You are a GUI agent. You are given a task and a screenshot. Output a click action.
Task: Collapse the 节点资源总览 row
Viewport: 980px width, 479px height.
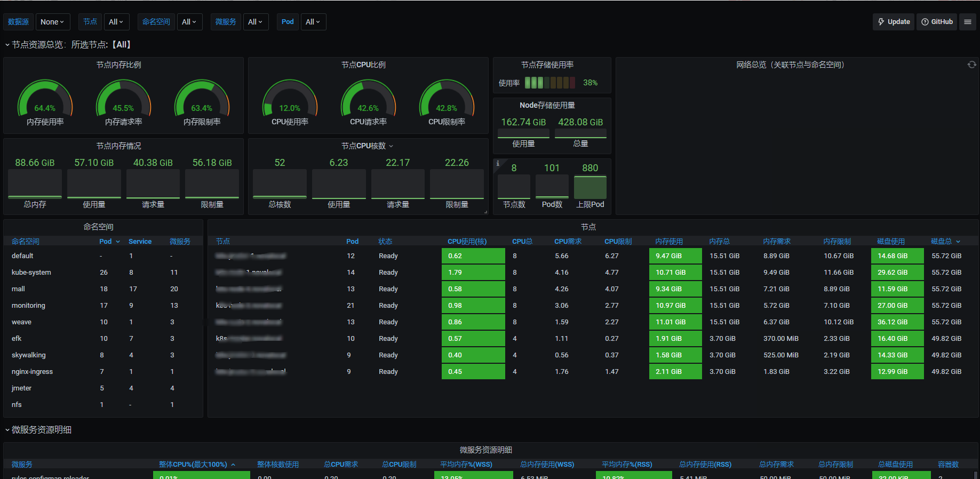[x=7, y=45]
